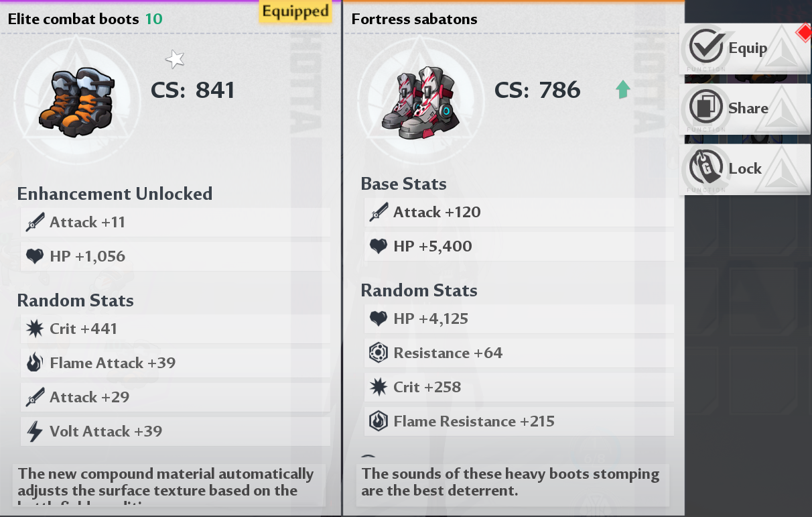
Task: Click the Resistance +64 hexagon icon
Action: [379, 353]
